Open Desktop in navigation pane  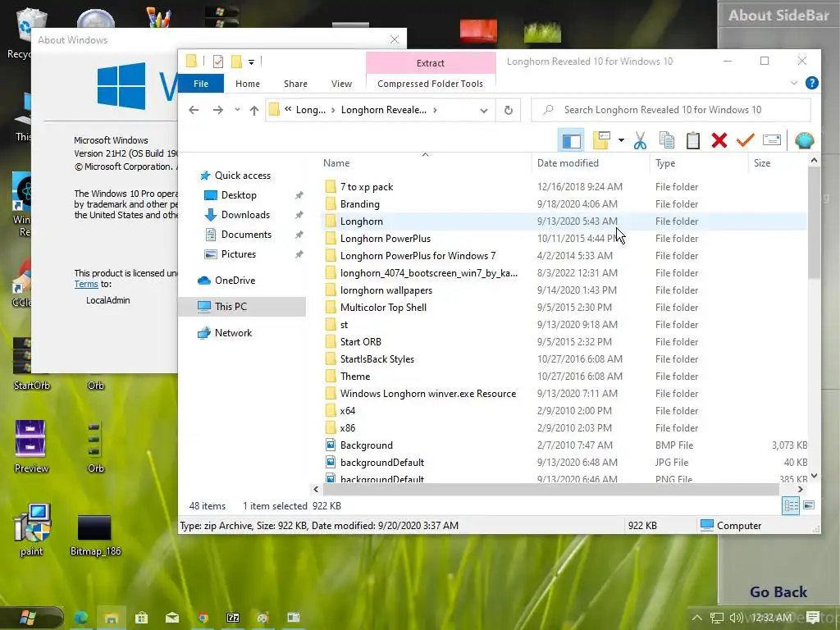(x=239, y=195)
